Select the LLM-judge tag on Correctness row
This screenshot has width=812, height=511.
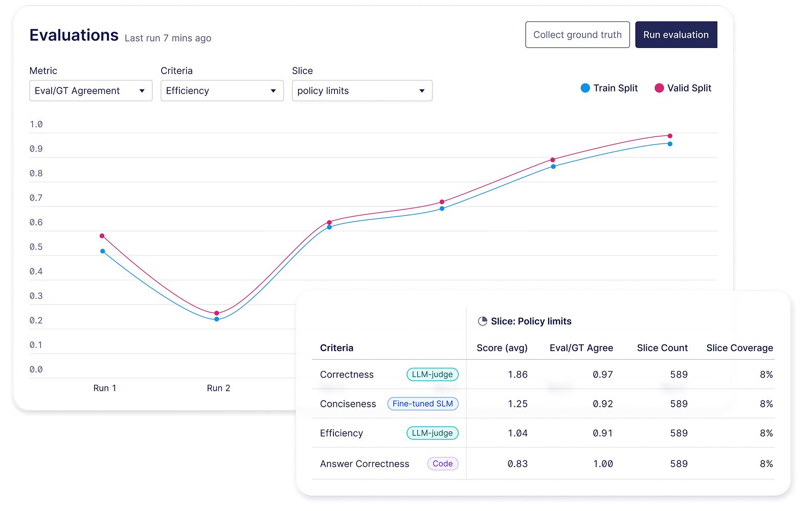(433, 375)
